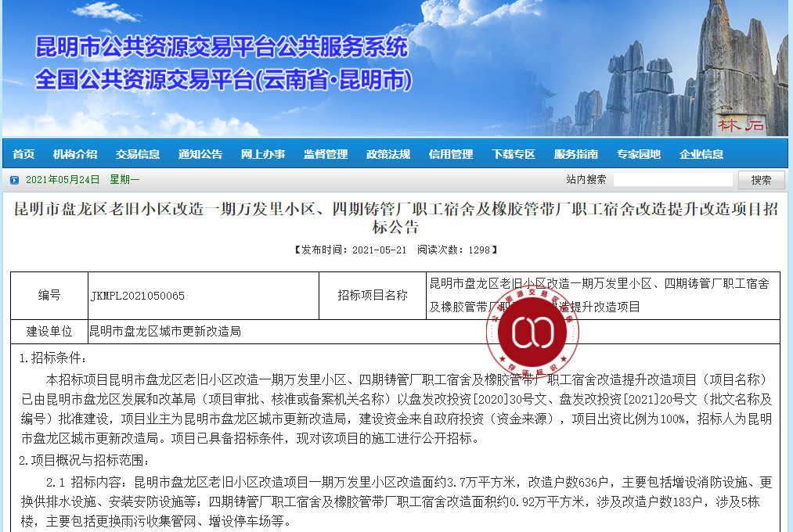Click project number JKMPL2021050065
Image resolution: width=793 pixels, height=532 pixels.
pos(138,296)
